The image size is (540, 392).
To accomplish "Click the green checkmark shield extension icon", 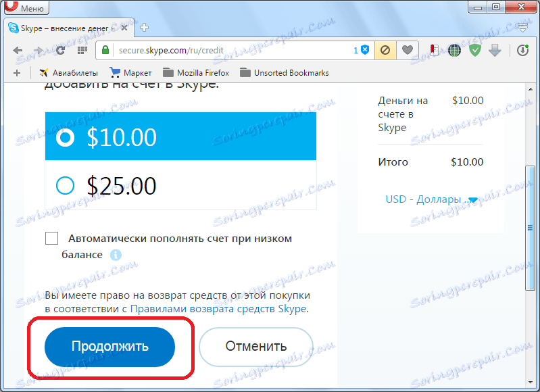I will point(475,51).
